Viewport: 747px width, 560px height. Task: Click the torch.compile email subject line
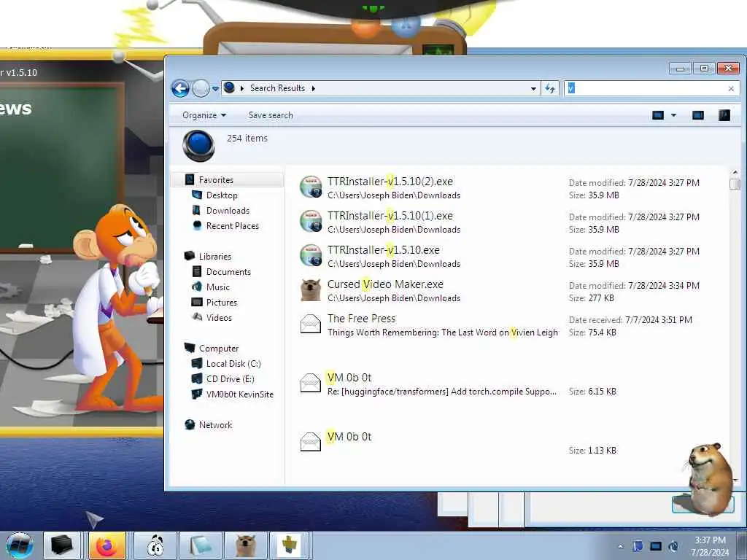(441, 392)
